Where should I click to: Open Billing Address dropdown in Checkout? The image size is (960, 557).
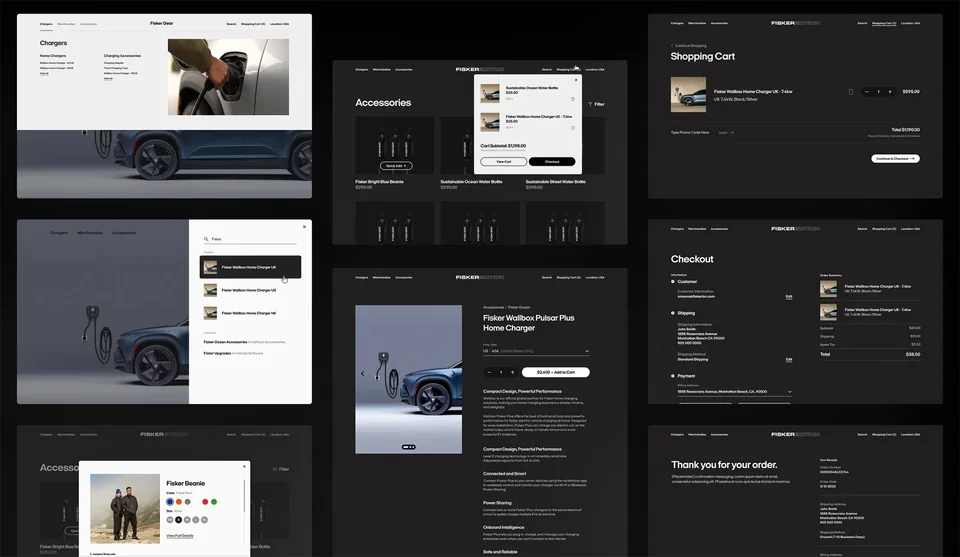[x=734, y=392]
